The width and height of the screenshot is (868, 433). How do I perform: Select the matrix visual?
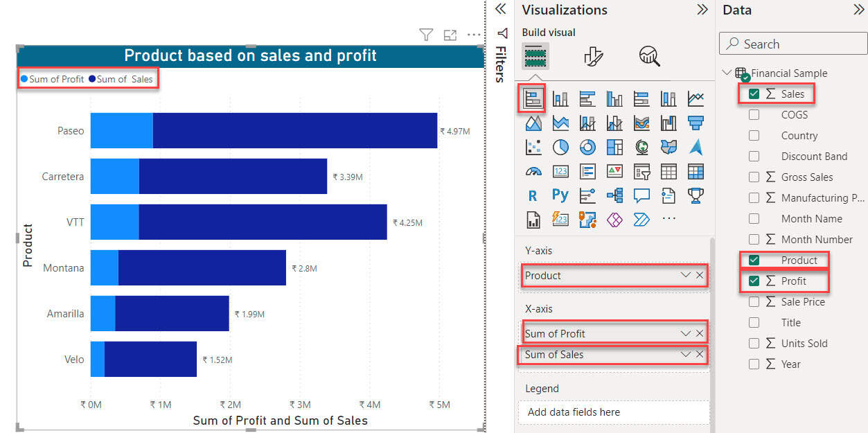(x=696, y=171)
